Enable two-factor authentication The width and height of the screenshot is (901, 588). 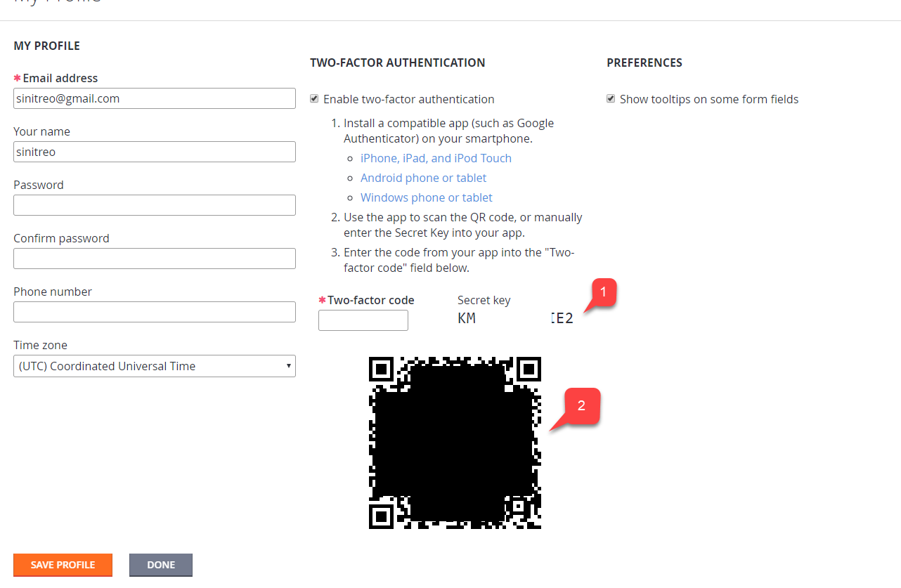pos(314,99)
